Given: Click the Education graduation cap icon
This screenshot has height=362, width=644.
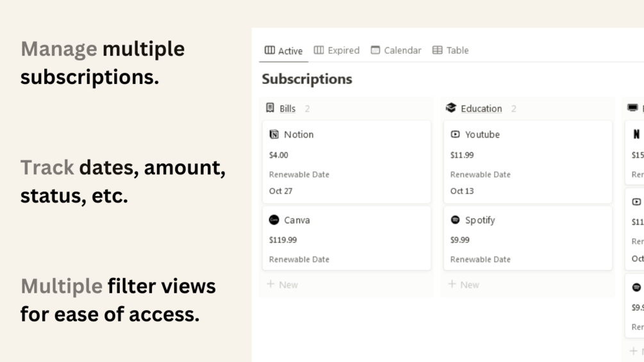Looking at the screenshot, I should pos(451,108).
